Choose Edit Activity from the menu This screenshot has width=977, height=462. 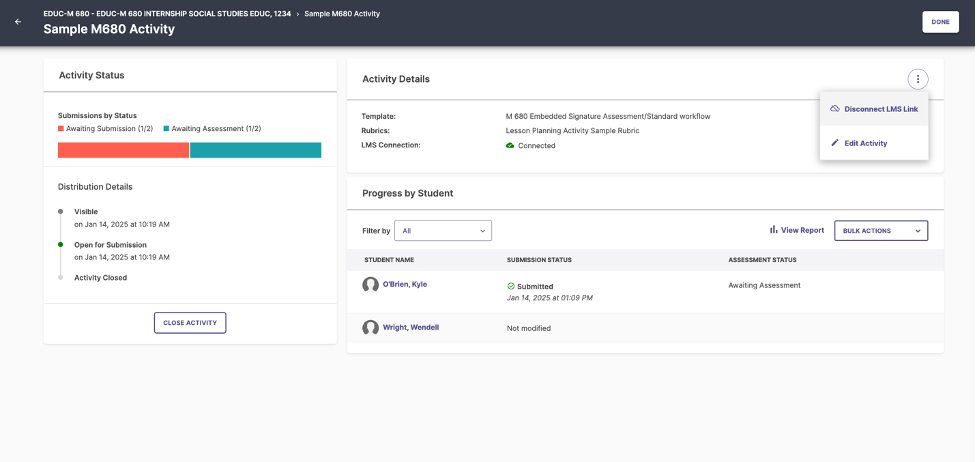[865, 143]
